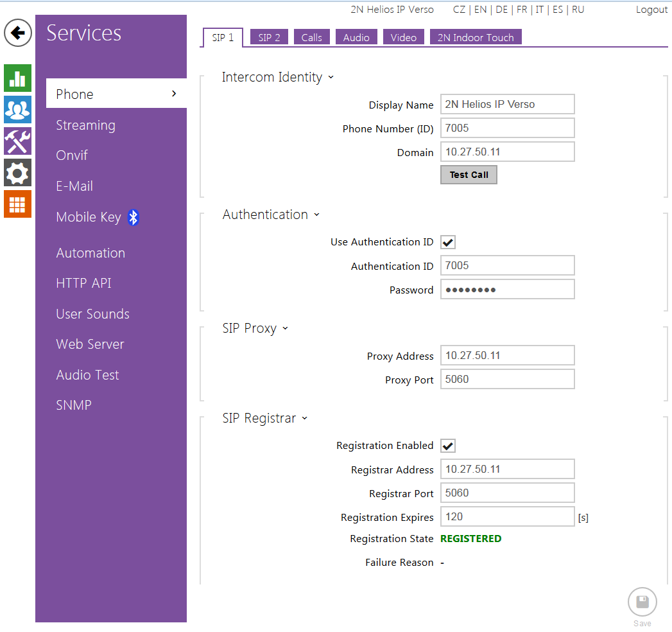Click the Logout link
The height and width of the screenshot is (632, 672).
coord(651,10)
